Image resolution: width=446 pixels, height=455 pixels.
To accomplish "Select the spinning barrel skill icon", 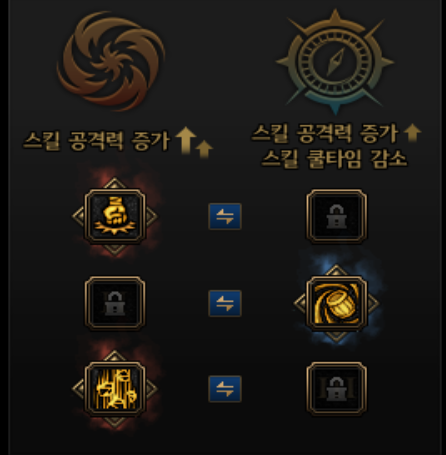I will pos(337,303).
